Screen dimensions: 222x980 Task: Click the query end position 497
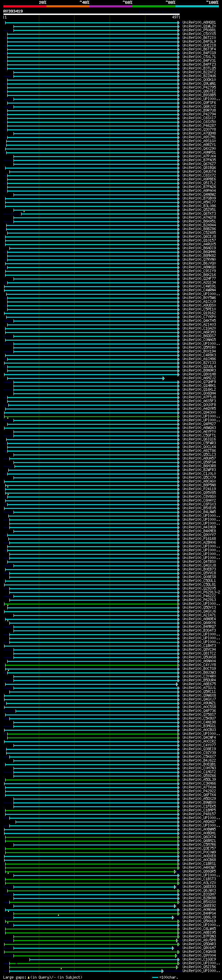click(175, 17)
